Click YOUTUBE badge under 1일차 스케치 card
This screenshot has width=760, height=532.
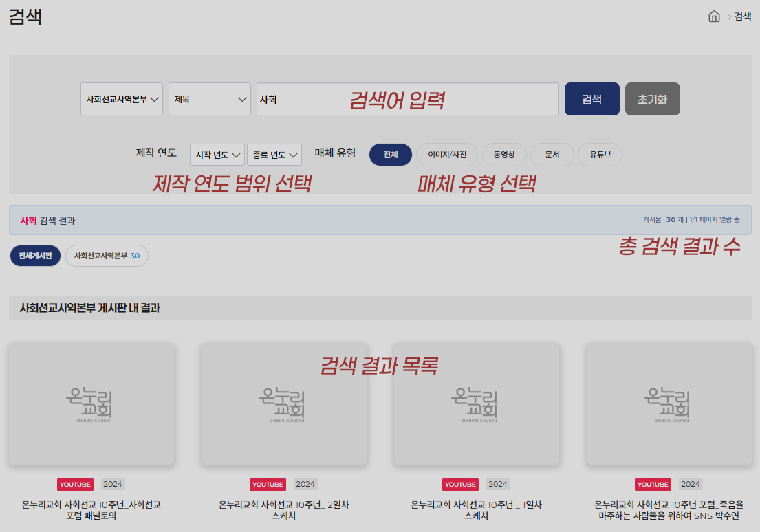(x=460, y=484)
